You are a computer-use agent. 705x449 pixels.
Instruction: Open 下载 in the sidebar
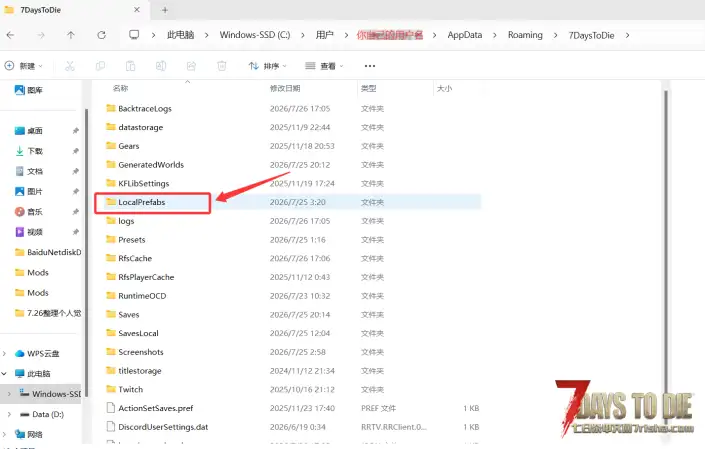click(x=29, y=151)
